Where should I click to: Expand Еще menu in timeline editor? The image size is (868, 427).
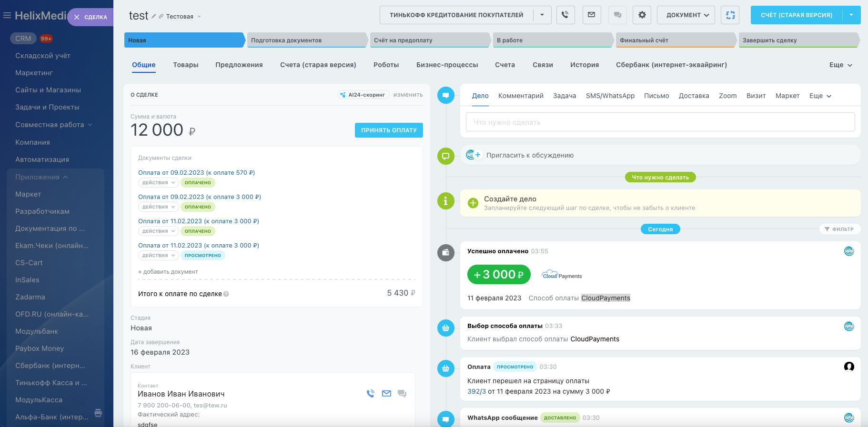point(820,96)
